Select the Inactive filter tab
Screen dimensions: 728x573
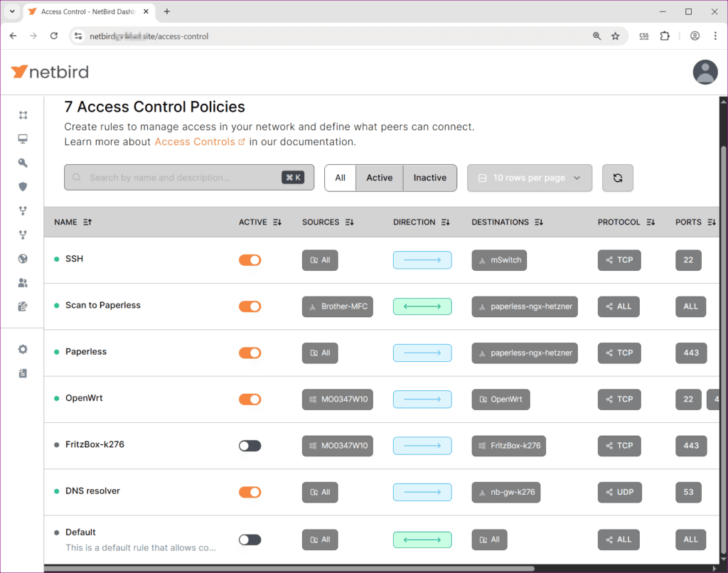tap(430, 178)
